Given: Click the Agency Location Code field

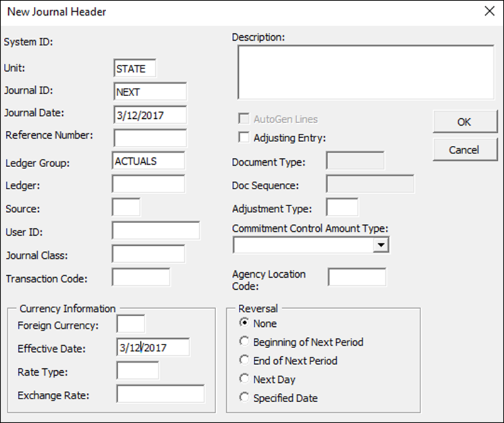Looking at the screenshot, I should pyautogui.click(x=356, y=276).
